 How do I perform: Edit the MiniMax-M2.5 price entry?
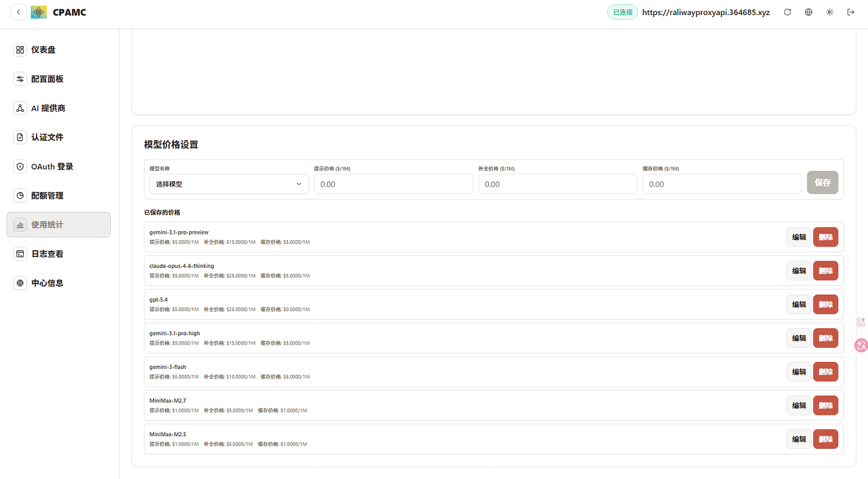click(x=799, y=439)
